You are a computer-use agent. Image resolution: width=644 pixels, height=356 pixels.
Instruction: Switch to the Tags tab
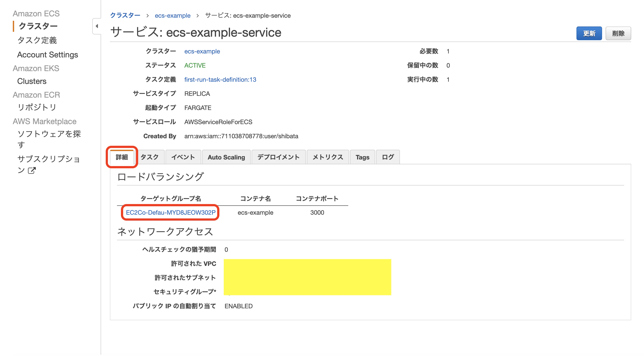click(x=362, y=157)
